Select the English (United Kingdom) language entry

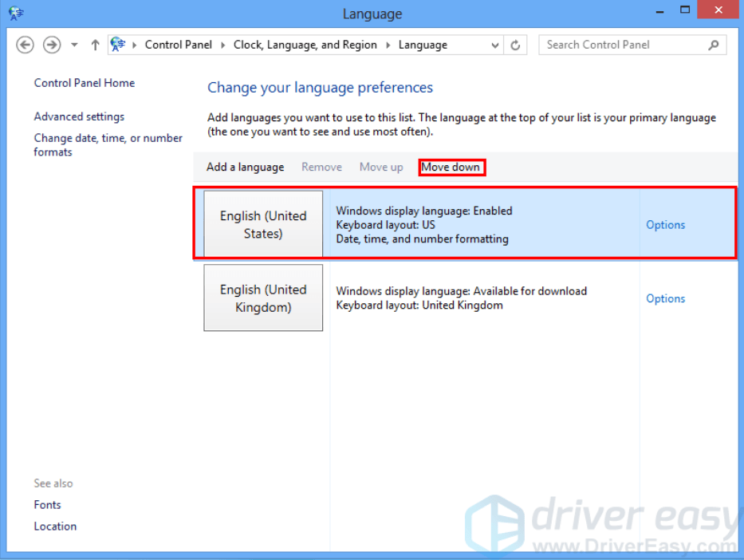263,298
